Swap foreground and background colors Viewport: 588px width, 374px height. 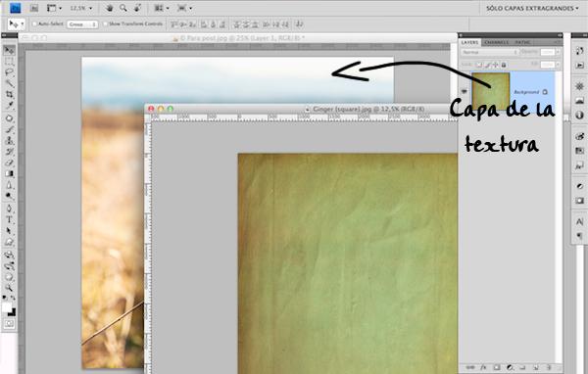[x=13, y=298]
